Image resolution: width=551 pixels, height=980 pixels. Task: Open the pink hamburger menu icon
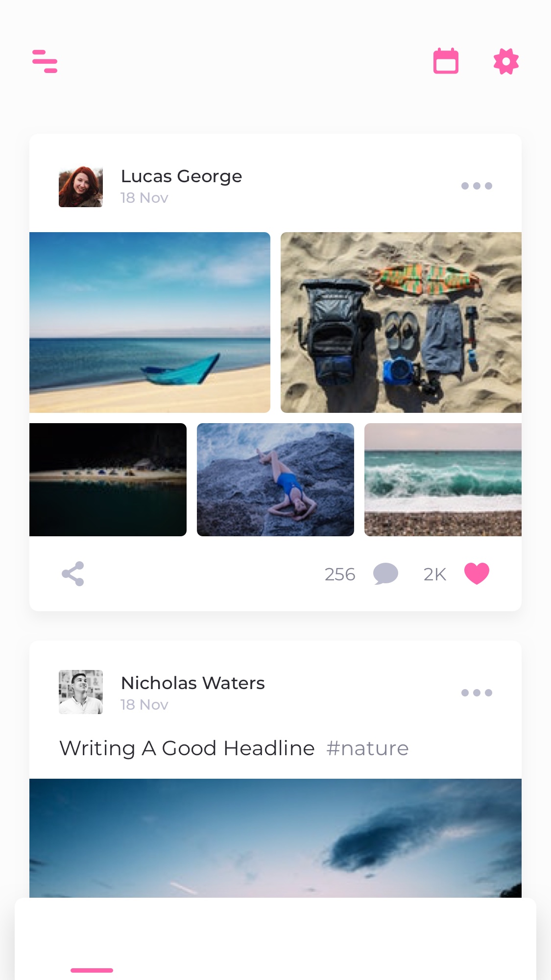click(45, 61)
